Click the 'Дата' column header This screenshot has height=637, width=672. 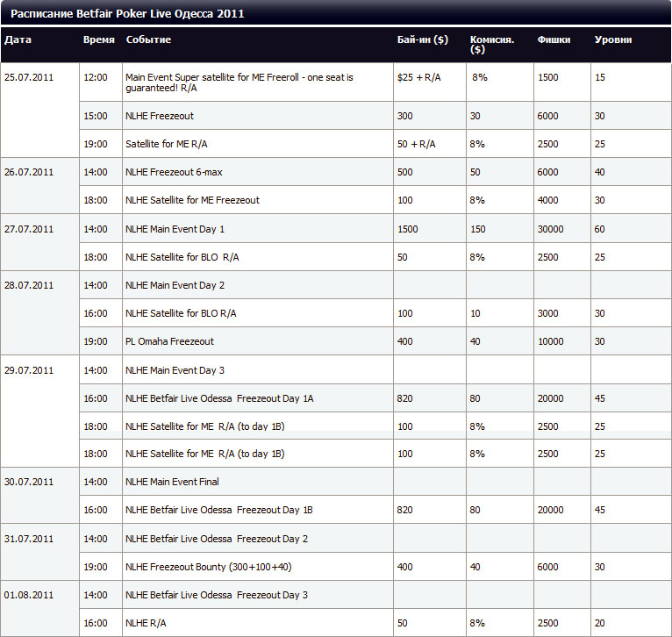tap(18, 39)
